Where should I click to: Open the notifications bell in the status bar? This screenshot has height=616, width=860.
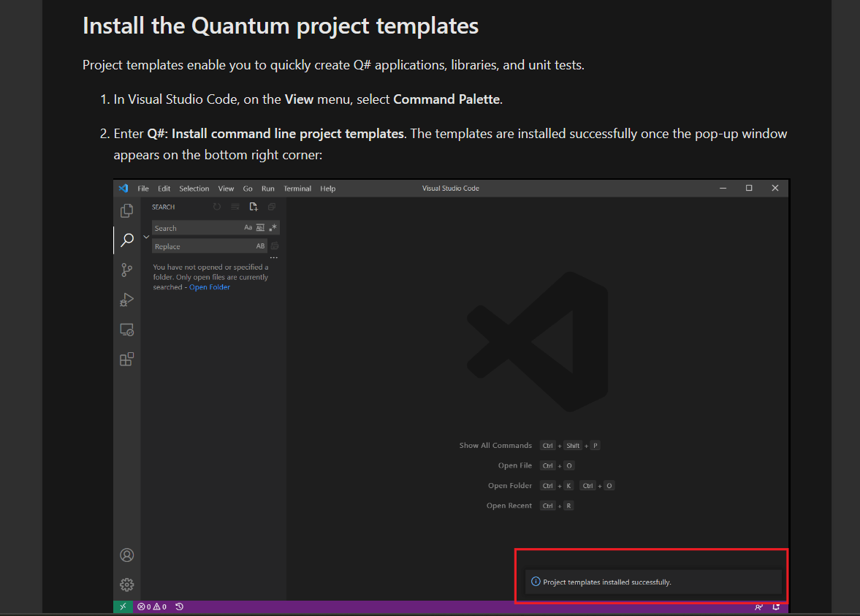tap(776, 607)
